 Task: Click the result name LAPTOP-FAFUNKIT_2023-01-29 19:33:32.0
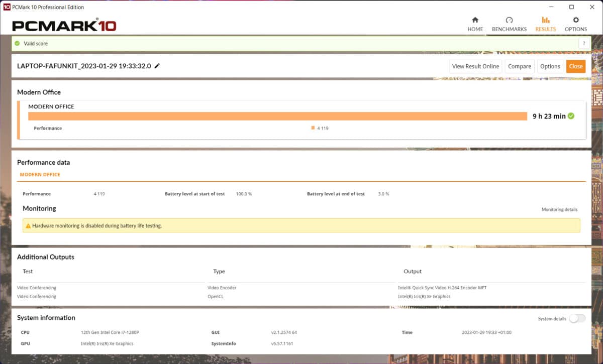pyautogui.click(x=84, y=66)
